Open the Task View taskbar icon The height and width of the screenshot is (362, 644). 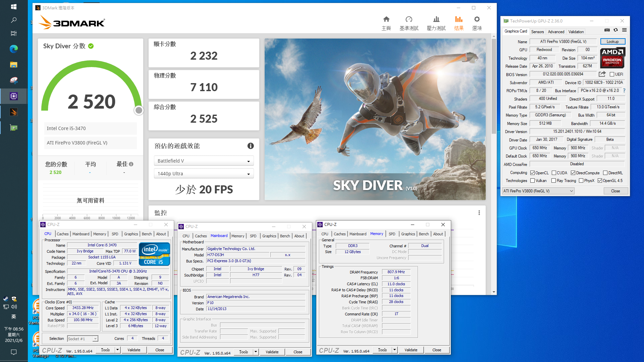(x=14, y=33)
